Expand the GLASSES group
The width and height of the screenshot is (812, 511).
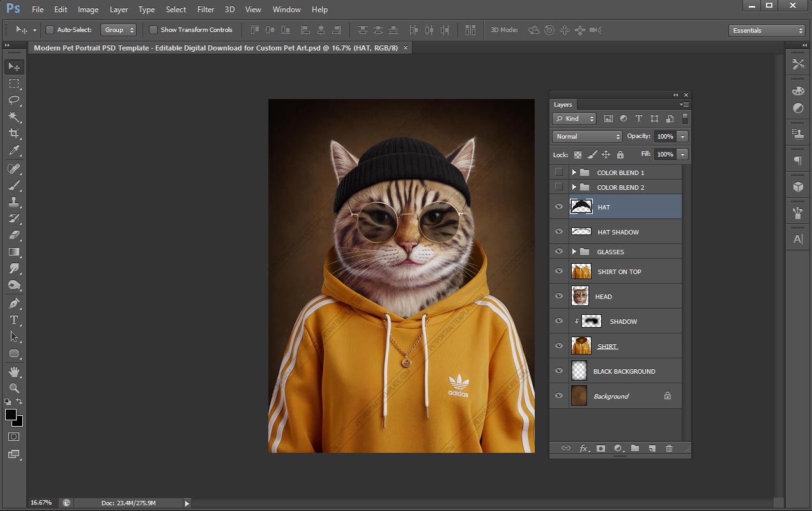pos(574,252)
